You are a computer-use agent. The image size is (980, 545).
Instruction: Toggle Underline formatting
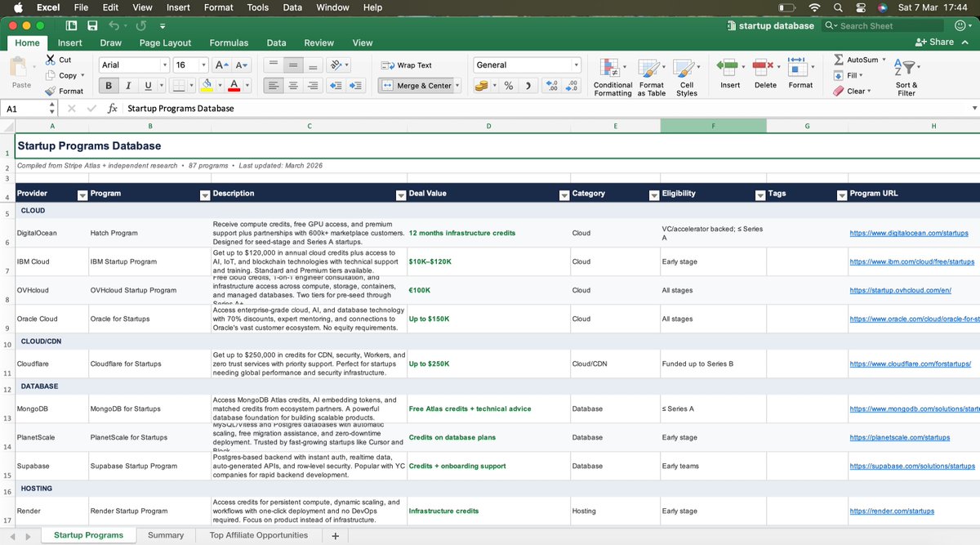point(148,86)
